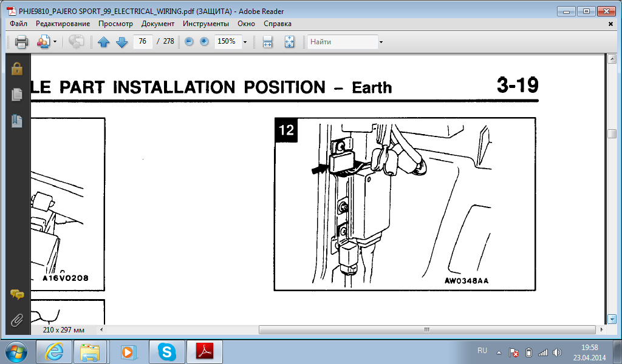Screen dimensions: 622x364
Task: Open the Инструменты menu
Action: (x=205, y=24)
